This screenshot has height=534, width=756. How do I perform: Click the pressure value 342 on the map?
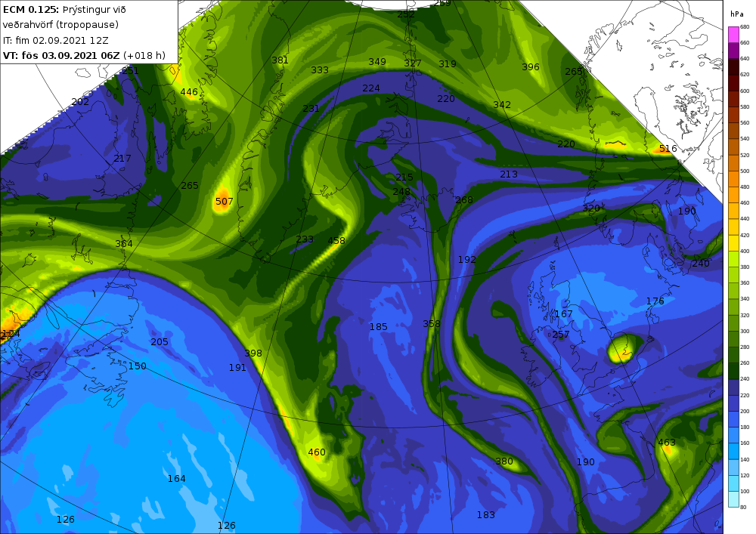pos(502,104)
